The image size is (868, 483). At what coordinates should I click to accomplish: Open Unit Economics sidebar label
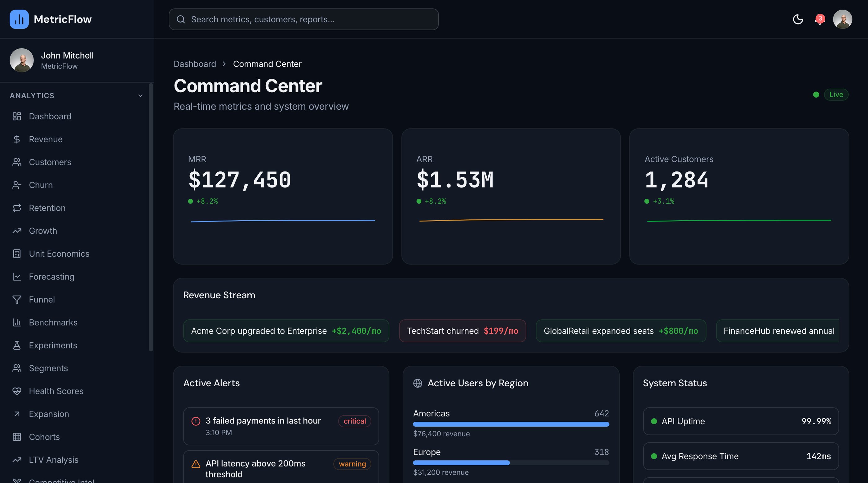pos(59,254)
